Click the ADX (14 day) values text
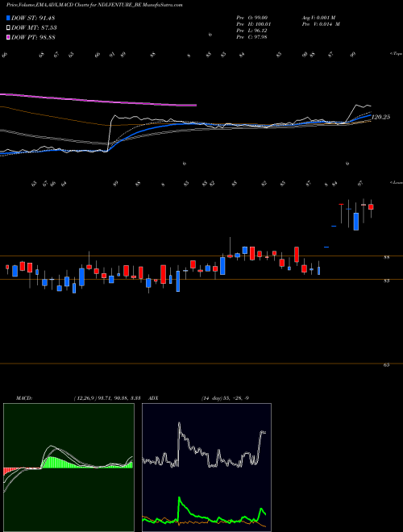 coord(225,398)
